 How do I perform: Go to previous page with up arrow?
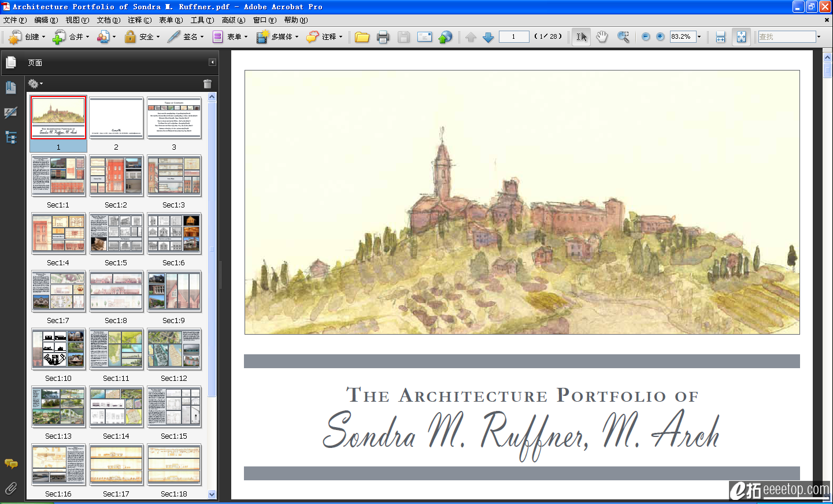pos(471,37)
